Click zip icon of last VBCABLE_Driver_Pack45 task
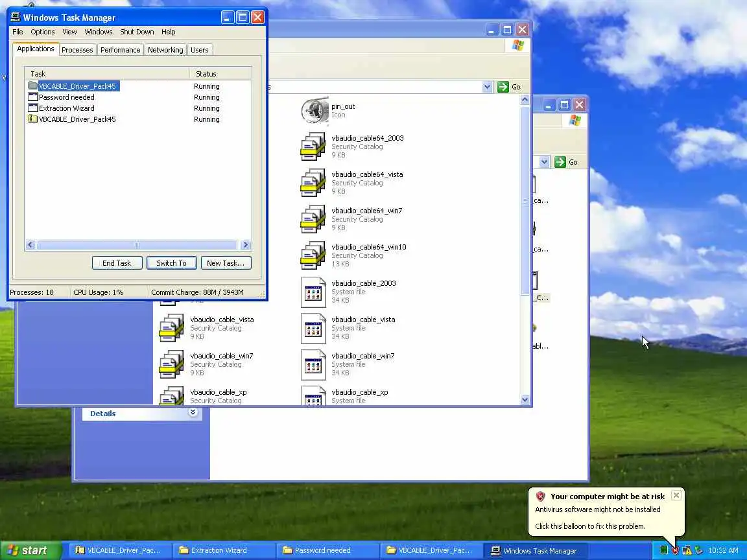Viewport: 747px width, 560px height. click(x=32, y=119)
